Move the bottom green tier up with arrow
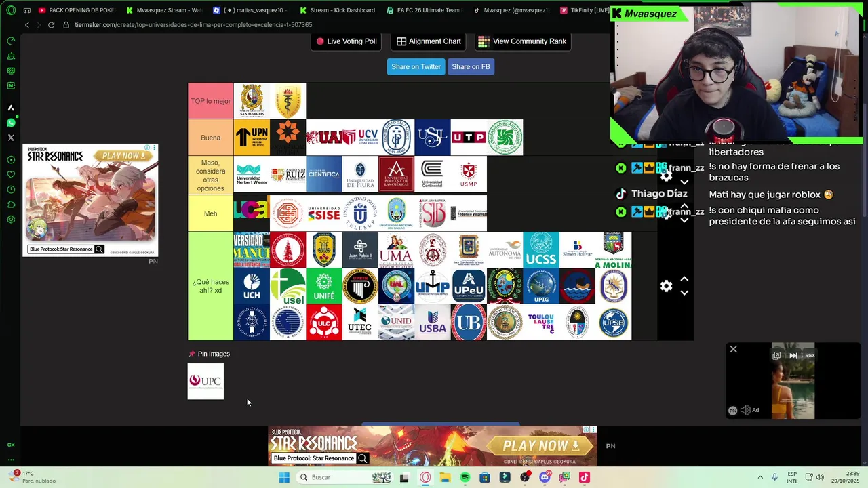This screenshot has height=488, width=868. point(684,279)
